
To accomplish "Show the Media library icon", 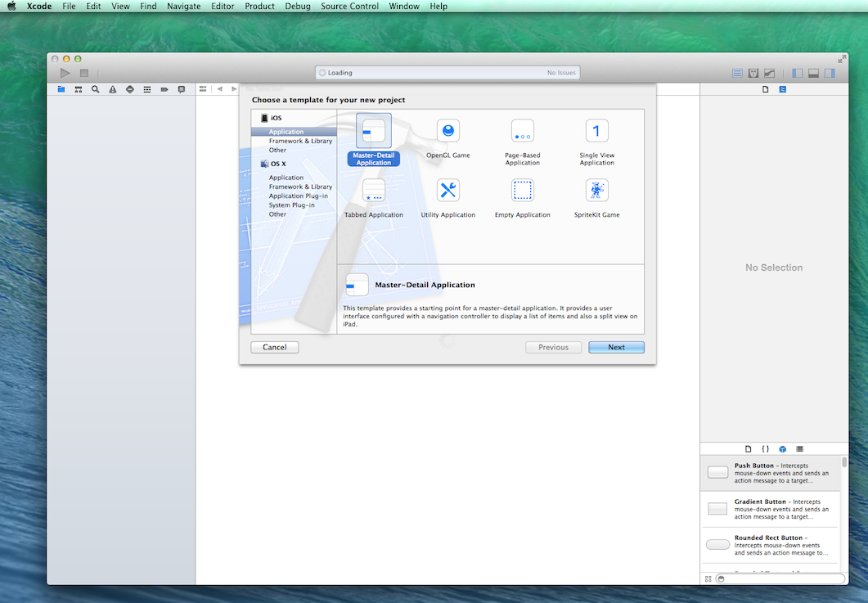I will 800,449.
